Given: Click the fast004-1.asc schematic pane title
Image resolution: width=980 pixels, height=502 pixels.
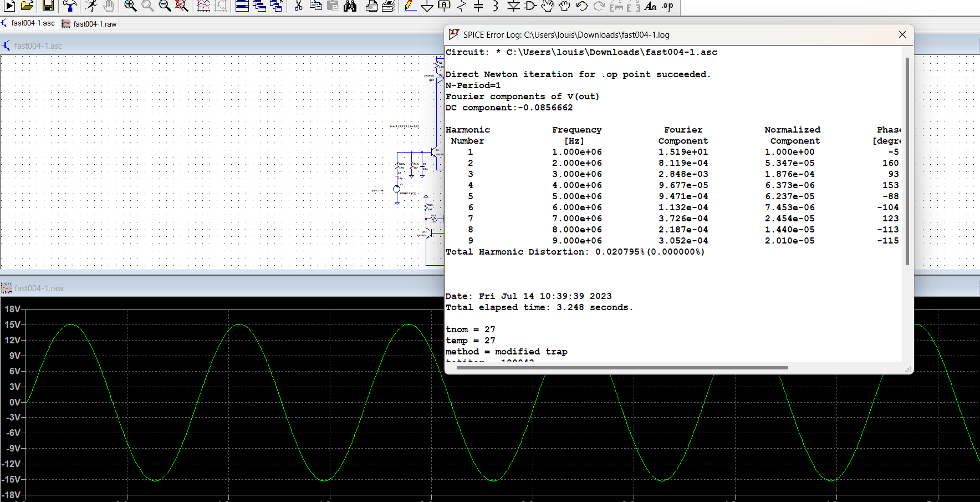Looking at the screenshot, I should pos(38,46).
